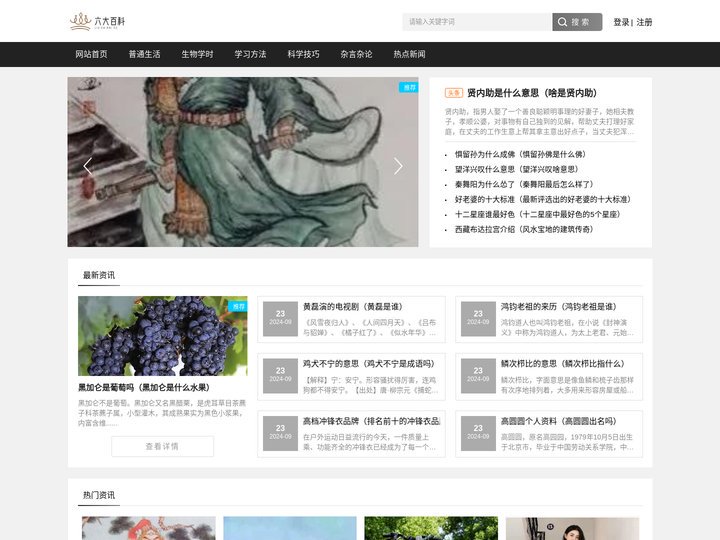Click 推荐 badge on grapes image
The height and width of the screenshot is (540, 720).
(238, 306)
